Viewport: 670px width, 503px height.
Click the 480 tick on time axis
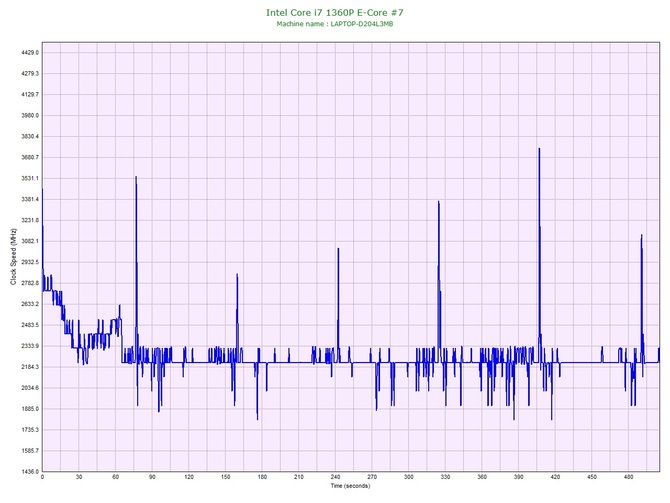tap(629, 477)
